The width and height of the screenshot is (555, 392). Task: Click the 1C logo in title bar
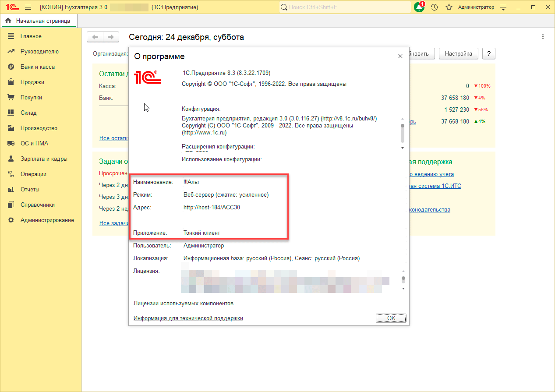pyautogui.click(x=12, y=7)
